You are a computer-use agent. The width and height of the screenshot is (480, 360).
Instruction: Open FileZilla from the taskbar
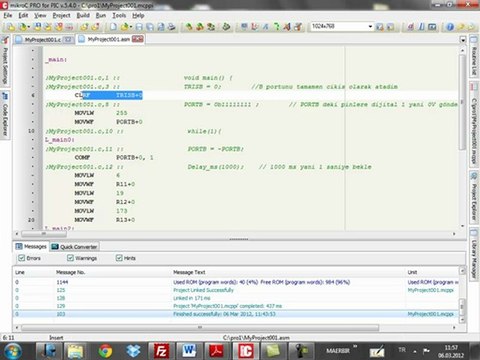[x=161, y=351]
